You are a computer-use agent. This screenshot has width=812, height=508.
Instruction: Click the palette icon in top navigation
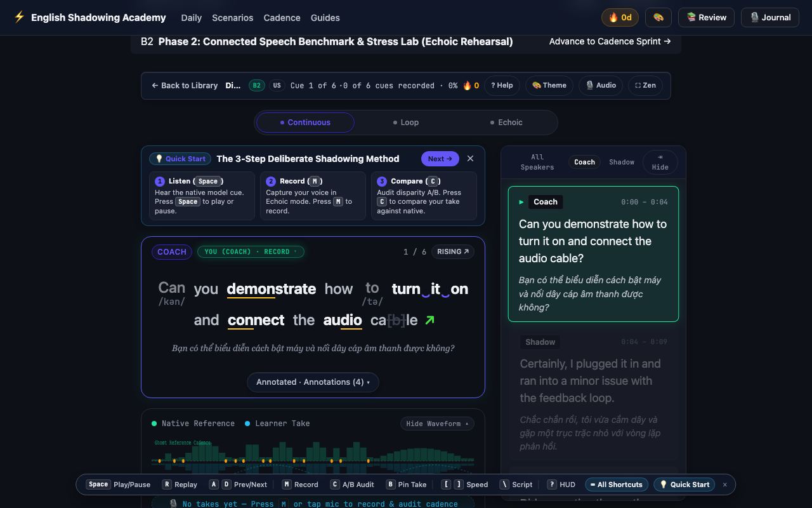click(658, 17)
